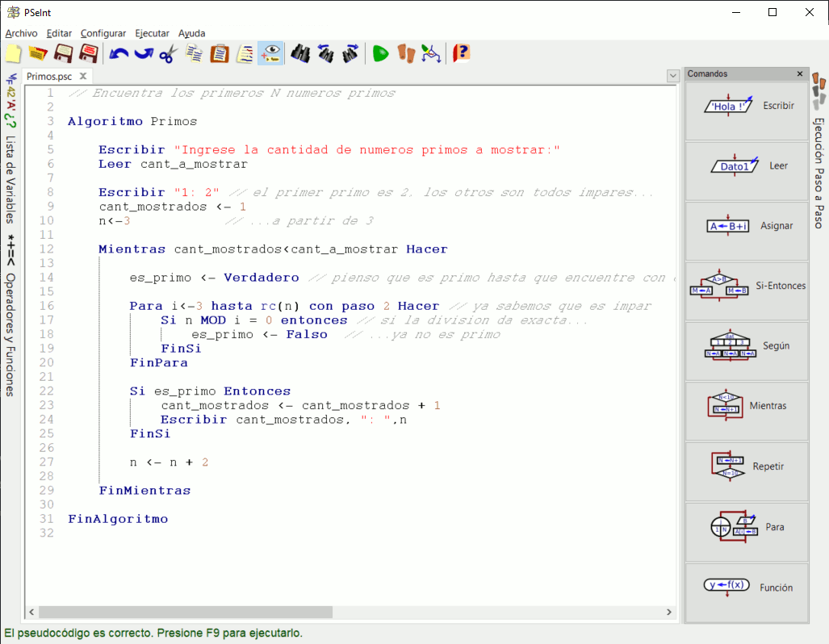Viewport: 829px width, 644px height.
Task: Open the tab list dropdown arrow
Action: (x=672, y=76)
